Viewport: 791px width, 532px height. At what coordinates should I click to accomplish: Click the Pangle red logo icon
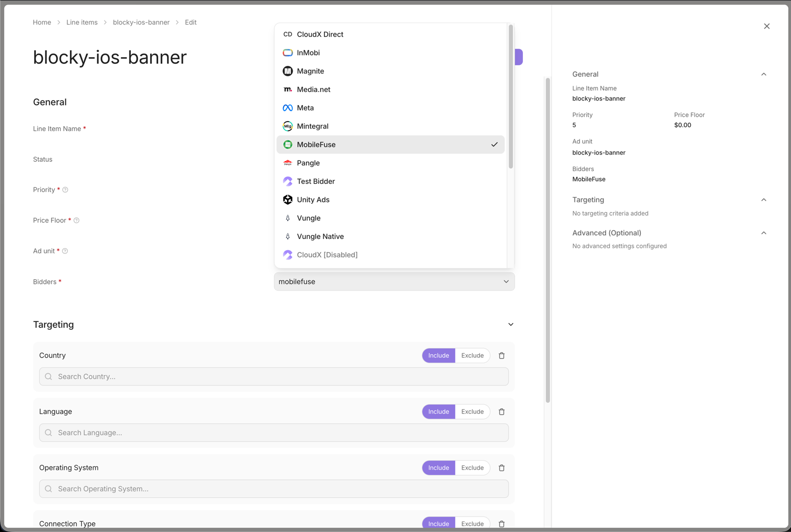(287, 163)
